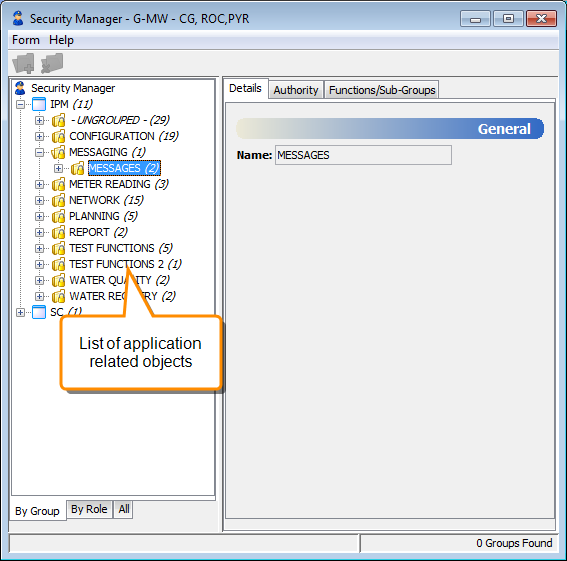Expand the PLANNING group node
The image size is (567, 561).
[39, 216]
